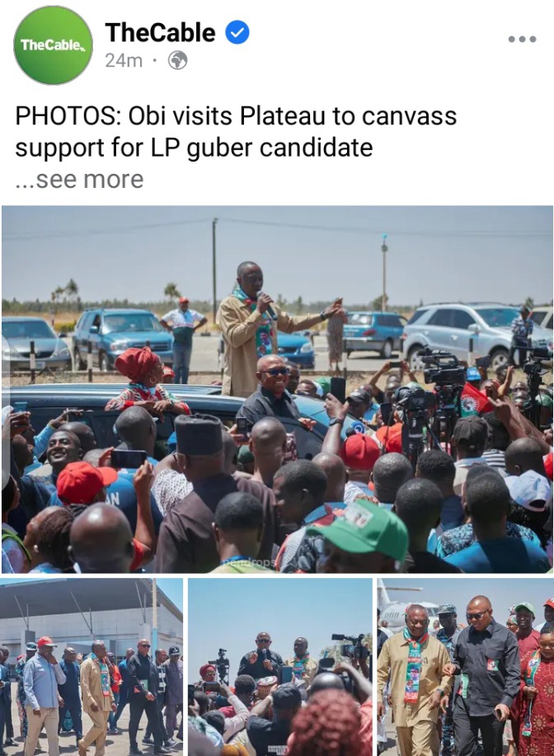Open the middle thumbnail with microphone speaker

(x=280, y=667)
